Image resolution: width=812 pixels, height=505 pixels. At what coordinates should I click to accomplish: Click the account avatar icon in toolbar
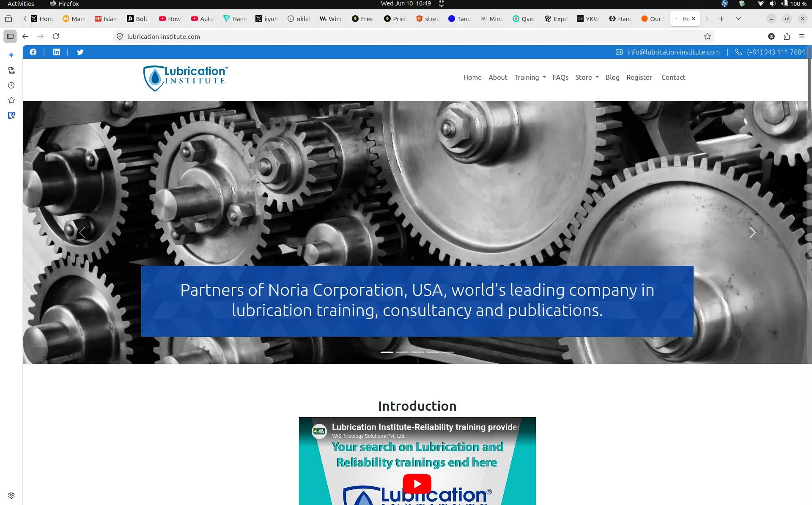771,36
